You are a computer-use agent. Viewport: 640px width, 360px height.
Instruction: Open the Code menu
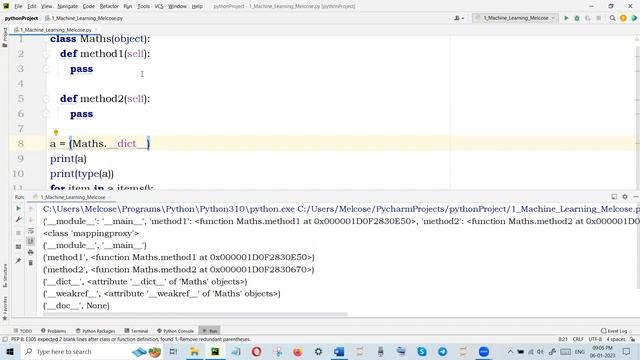click(89, 6)
